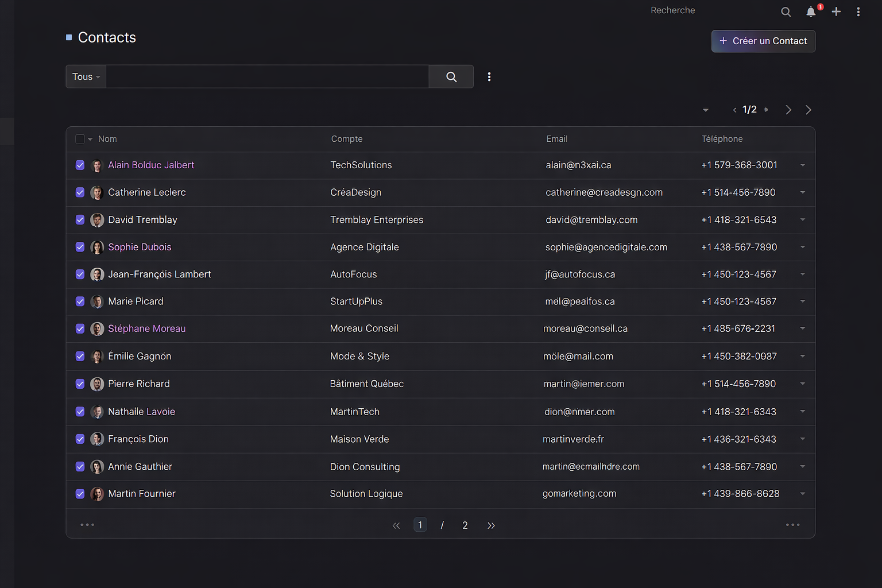Click the plus quick-create icon in top bar
882x588 pixels.
click(836, 11)
